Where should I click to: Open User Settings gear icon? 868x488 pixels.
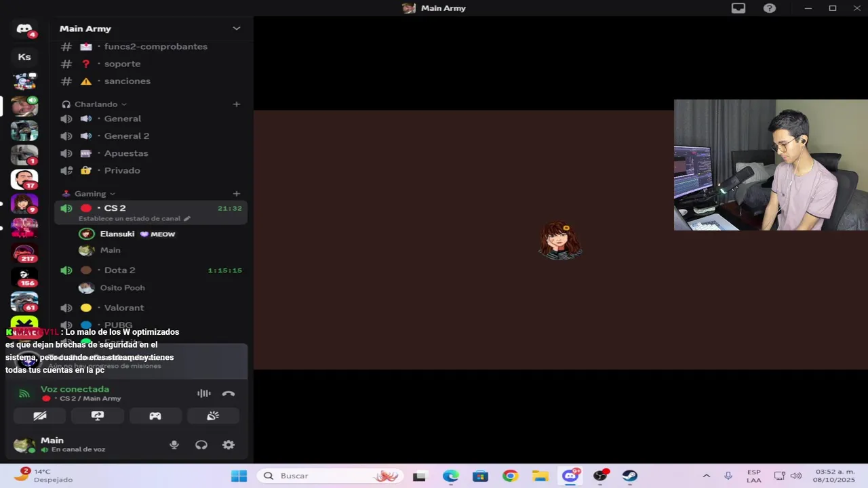click(x=229, y=445)
